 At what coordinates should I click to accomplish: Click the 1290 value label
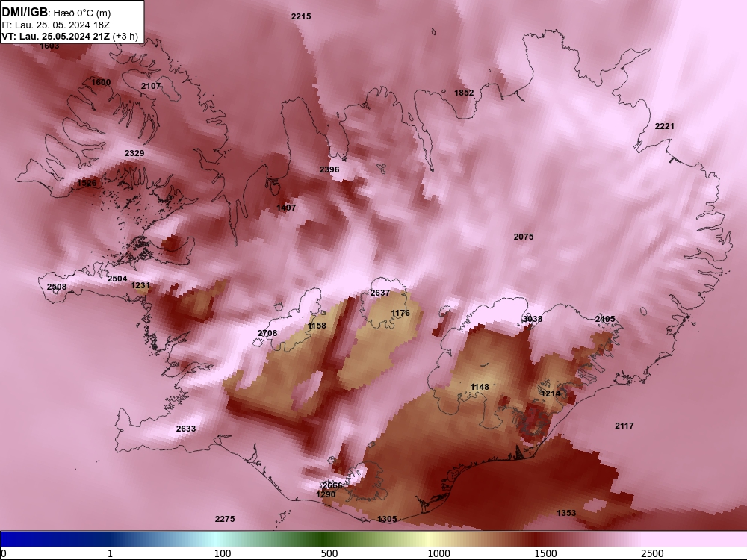point(326,495)
